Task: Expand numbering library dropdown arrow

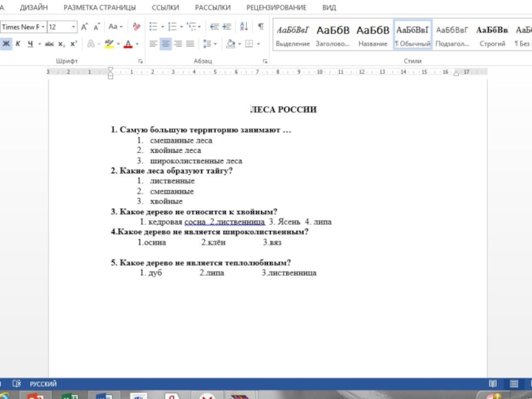Action: (181, 27)
